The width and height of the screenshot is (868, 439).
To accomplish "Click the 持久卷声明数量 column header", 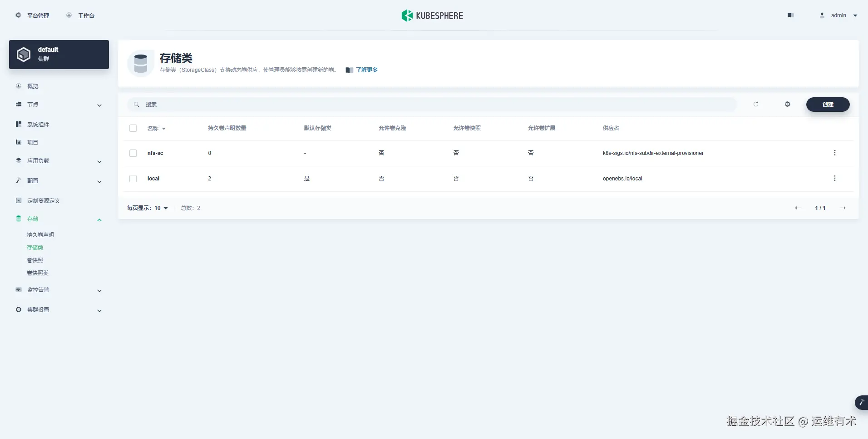I will tap(227, 128).
